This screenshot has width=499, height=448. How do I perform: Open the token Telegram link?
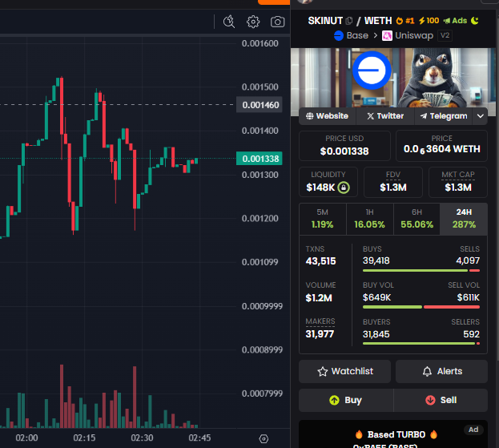[x=444, y=116]
